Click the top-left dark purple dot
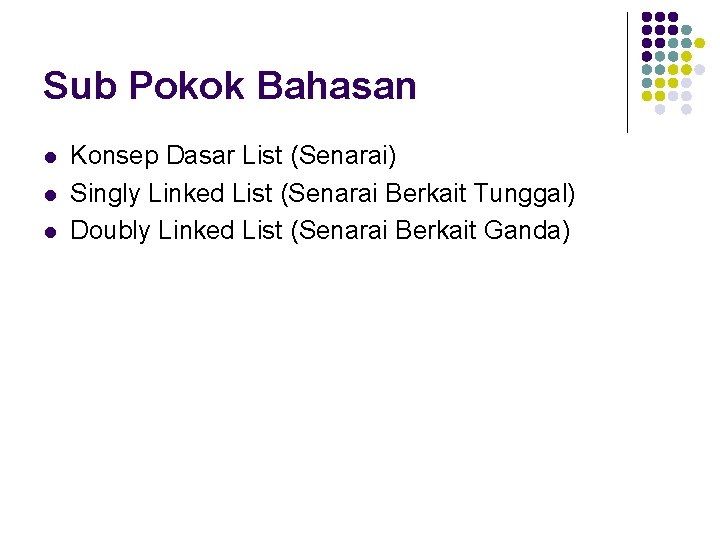This screenshot has height=540, width=720. click(647, 17)
